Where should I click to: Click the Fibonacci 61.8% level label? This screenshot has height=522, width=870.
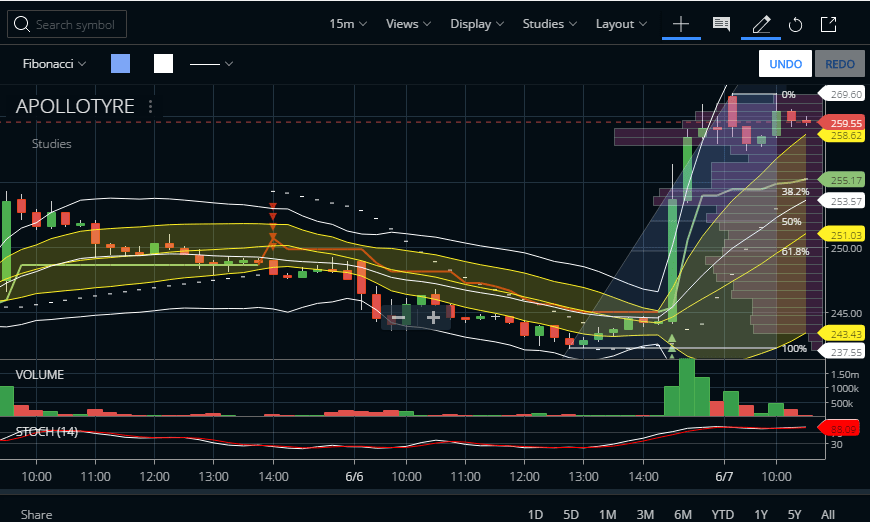pyautogui.click(x=795, y=251)
